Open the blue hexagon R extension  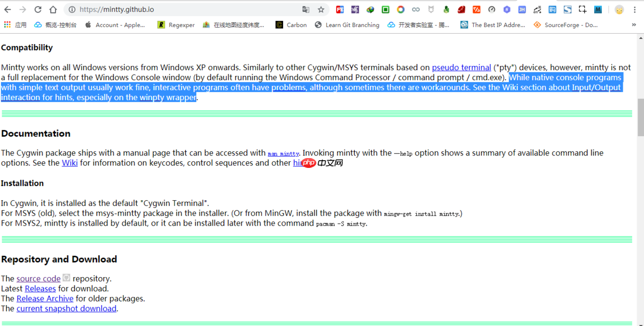pos(507,9)
